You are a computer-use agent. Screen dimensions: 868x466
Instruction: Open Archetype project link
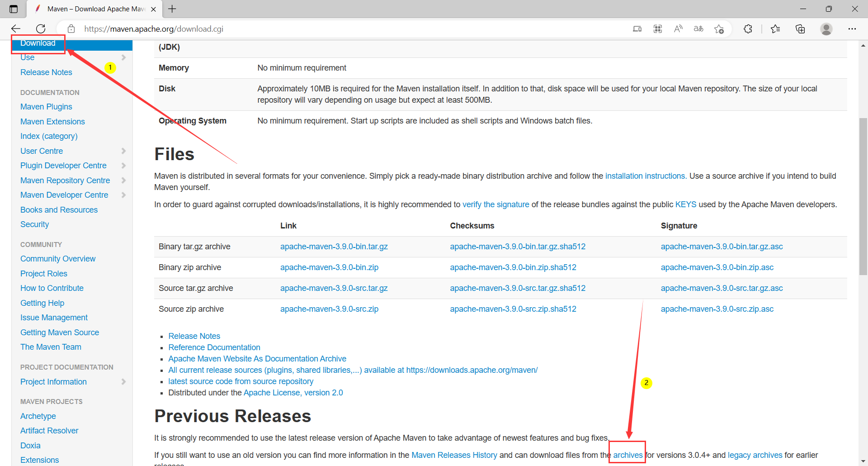pyautogui.click(x=38, y=416)
